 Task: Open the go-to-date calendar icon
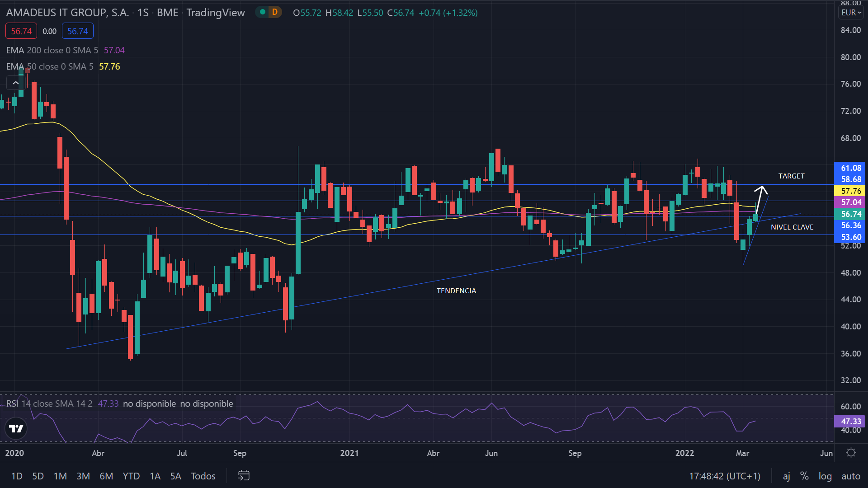(244, 476)
